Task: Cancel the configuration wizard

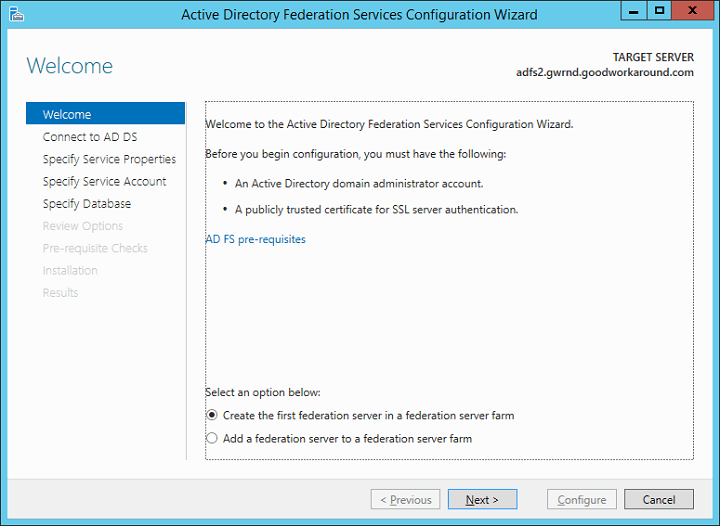Action: [x=659, y=500]
